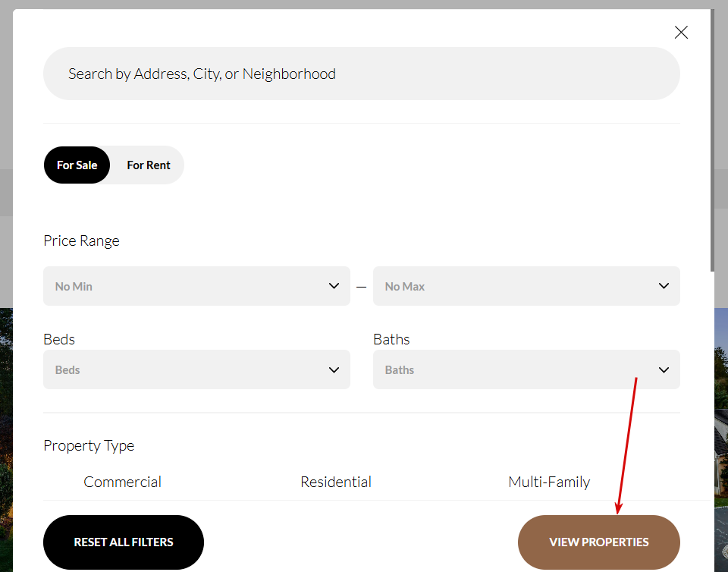
Task: Click the chevron arrow in the Beds box
Action: click(334, 369)
